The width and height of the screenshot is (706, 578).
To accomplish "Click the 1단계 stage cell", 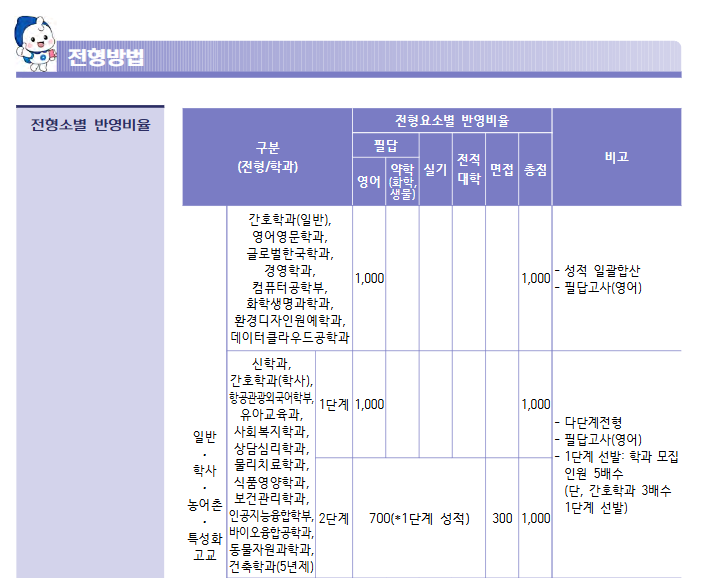I will 334,404.
